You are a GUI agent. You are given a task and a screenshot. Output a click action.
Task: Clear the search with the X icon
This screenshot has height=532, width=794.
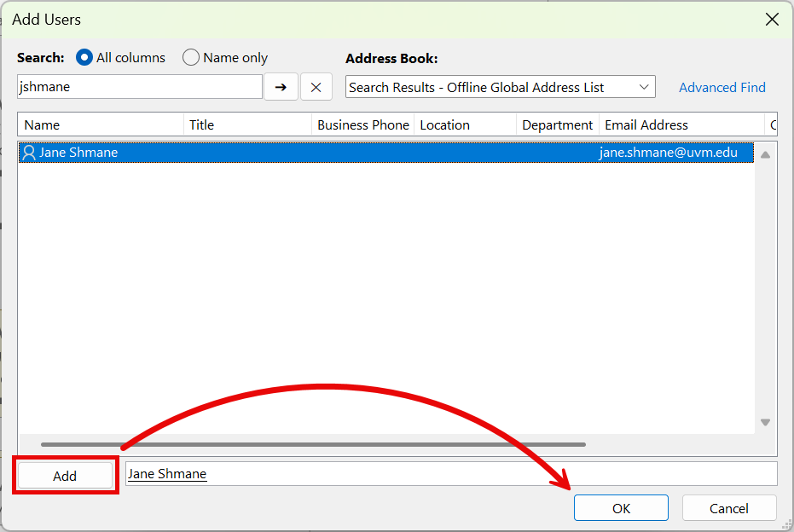[316, 86]
